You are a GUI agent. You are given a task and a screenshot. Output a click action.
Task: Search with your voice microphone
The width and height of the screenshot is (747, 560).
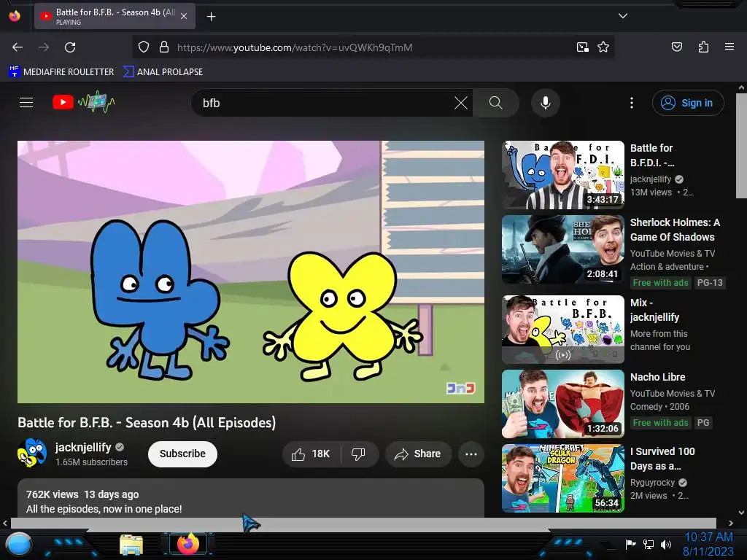tap(546, 103)
